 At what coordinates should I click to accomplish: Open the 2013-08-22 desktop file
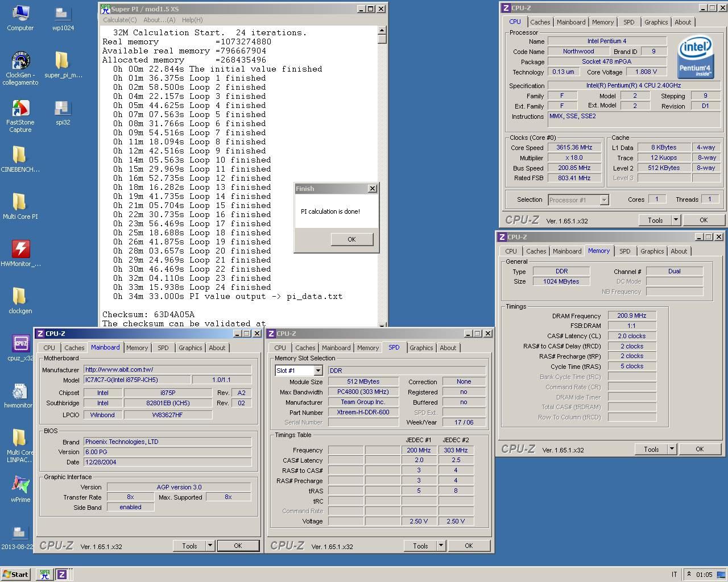[18, 537]
